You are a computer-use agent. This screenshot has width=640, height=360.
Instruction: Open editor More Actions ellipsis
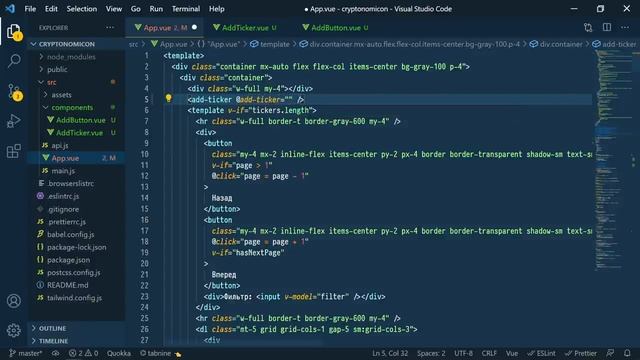[x=625, y=28]
